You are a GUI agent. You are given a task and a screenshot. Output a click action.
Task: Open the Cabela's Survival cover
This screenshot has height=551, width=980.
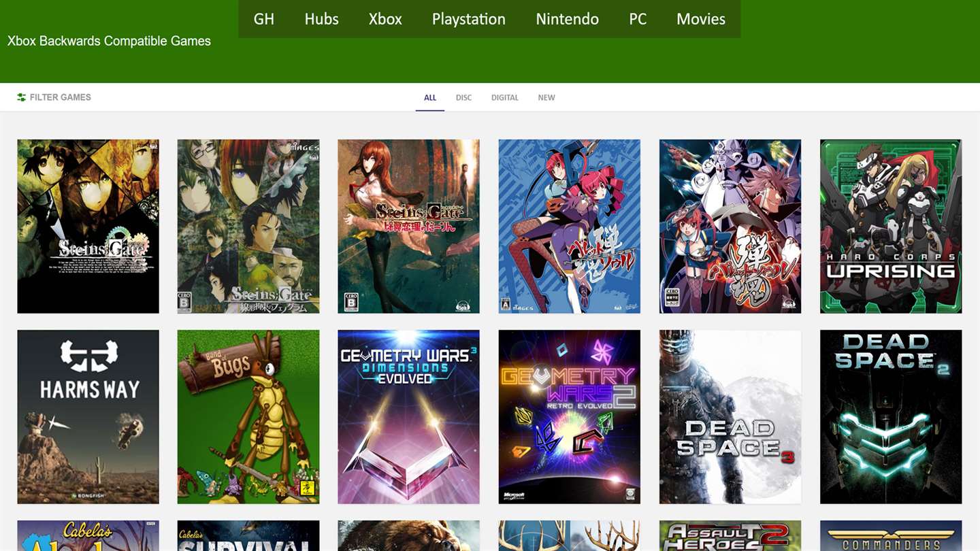pos(248,536)
